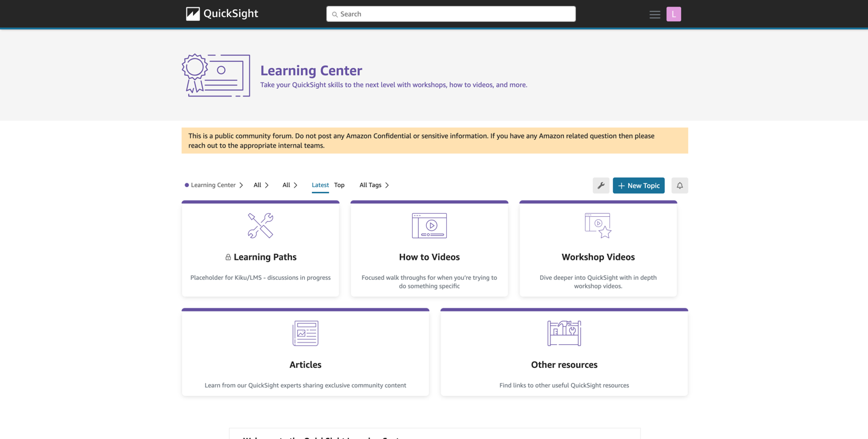Open the Articles category title
Image resolution: width=868 pixels, height=439 pixels.
tap(305, 365)
